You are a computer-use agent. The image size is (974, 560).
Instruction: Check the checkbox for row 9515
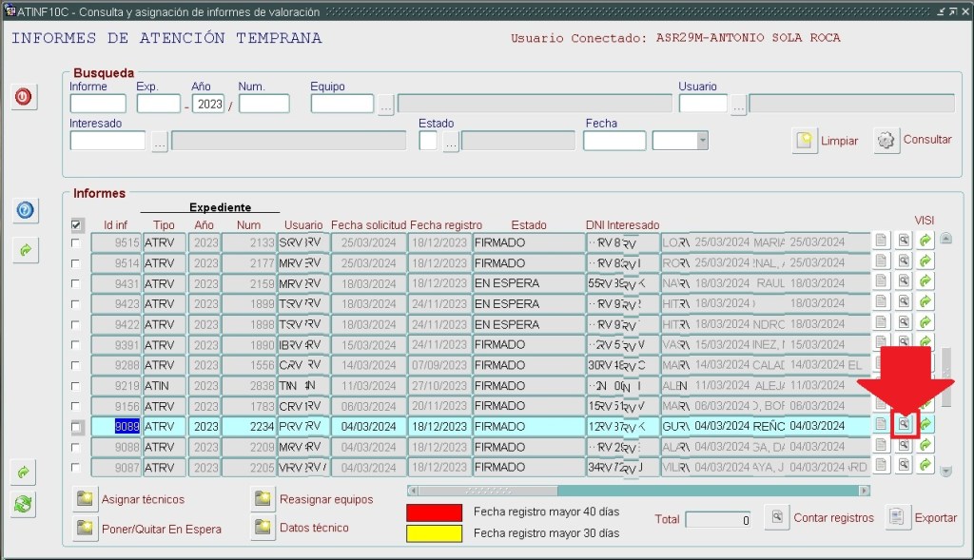click(x=76, y=242)
